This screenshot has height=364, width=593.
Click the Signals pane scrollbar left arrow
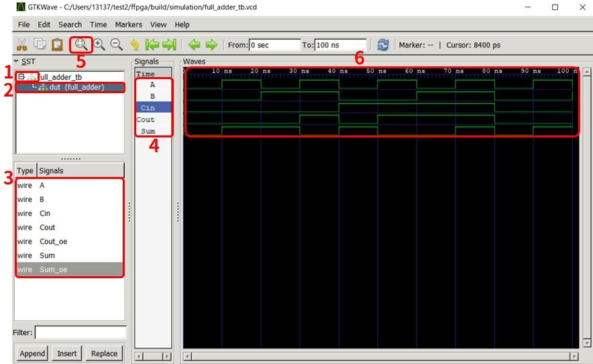[139, 356]
